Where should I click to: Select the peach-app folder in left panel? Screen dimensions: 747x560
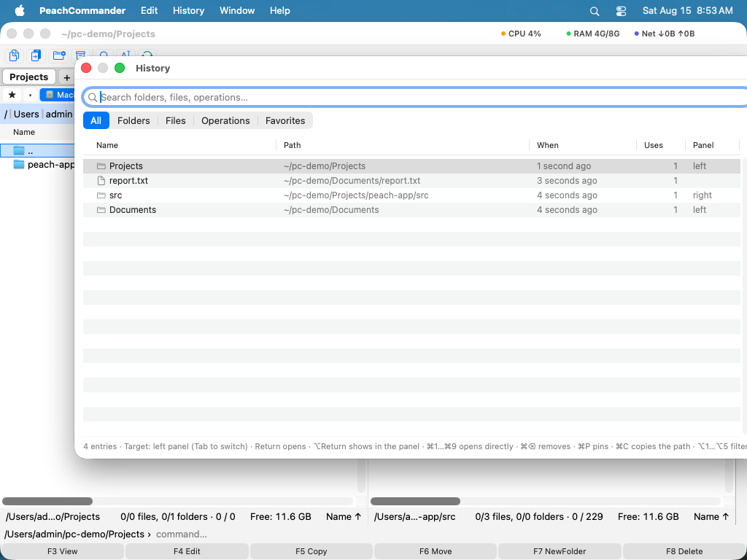tap(38, 165)
